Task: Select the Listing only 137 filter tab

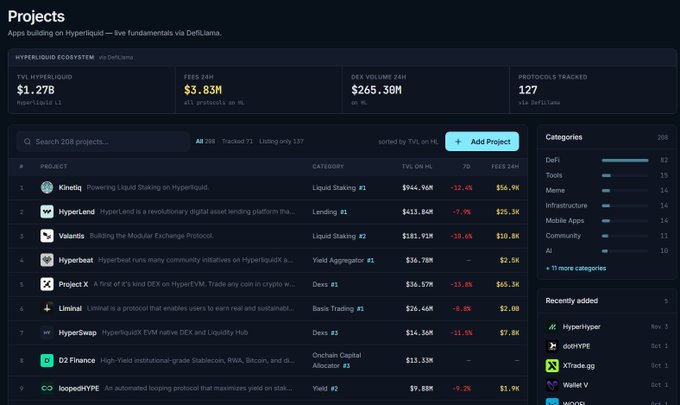Action: [x=281, y=141]
